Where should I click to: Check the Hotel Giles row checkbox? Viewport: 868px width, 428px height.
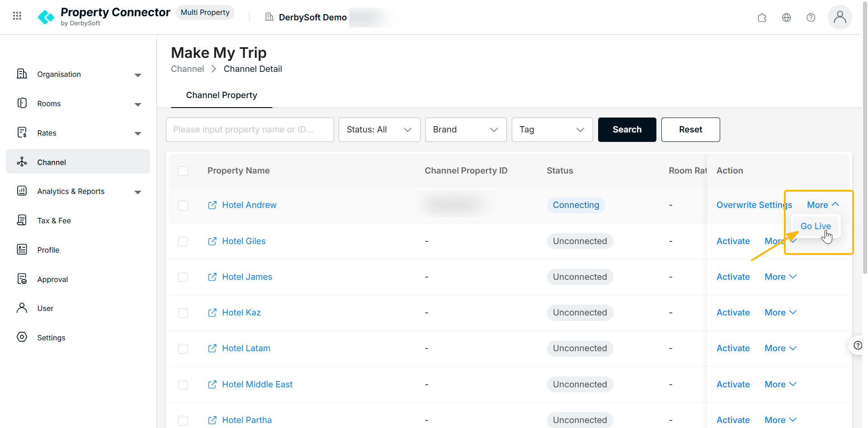point(183,242)
